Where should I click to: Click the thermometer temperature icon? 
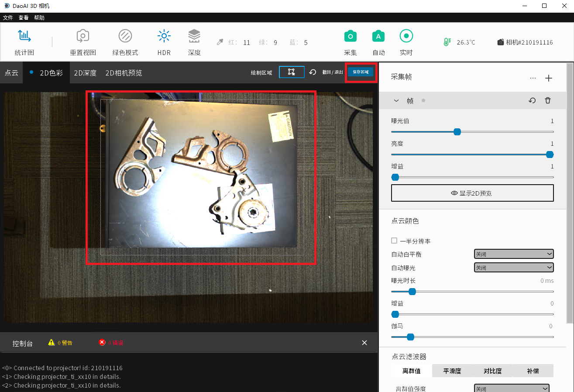pyautogui.click(x=447, y=42)
